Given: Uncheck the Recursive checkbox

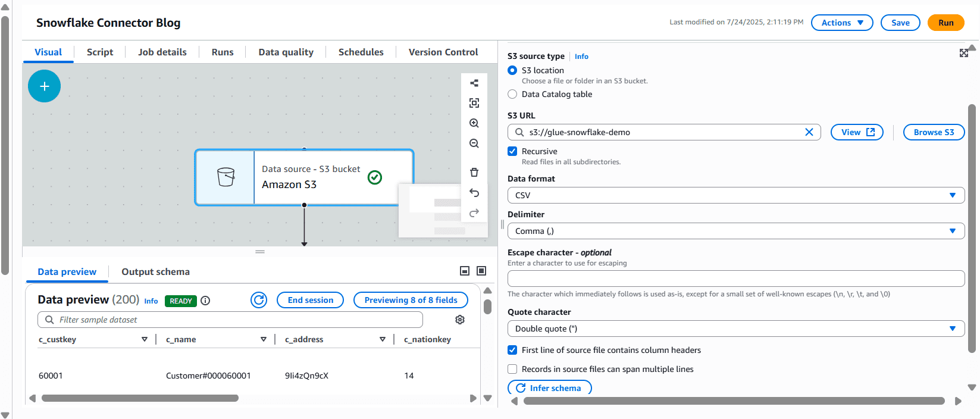Looking at the screenshot, I should [x=512, y=151].
